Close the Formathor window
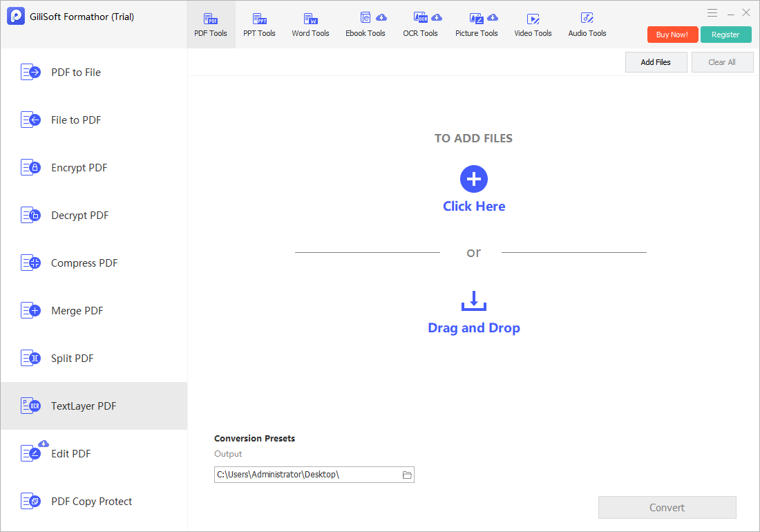 tap(746, 12)
